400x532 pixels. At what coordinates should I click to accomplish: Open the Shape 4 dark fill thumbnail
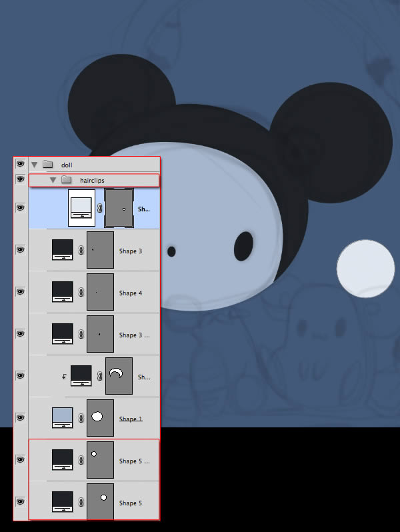tap(63, 292)
